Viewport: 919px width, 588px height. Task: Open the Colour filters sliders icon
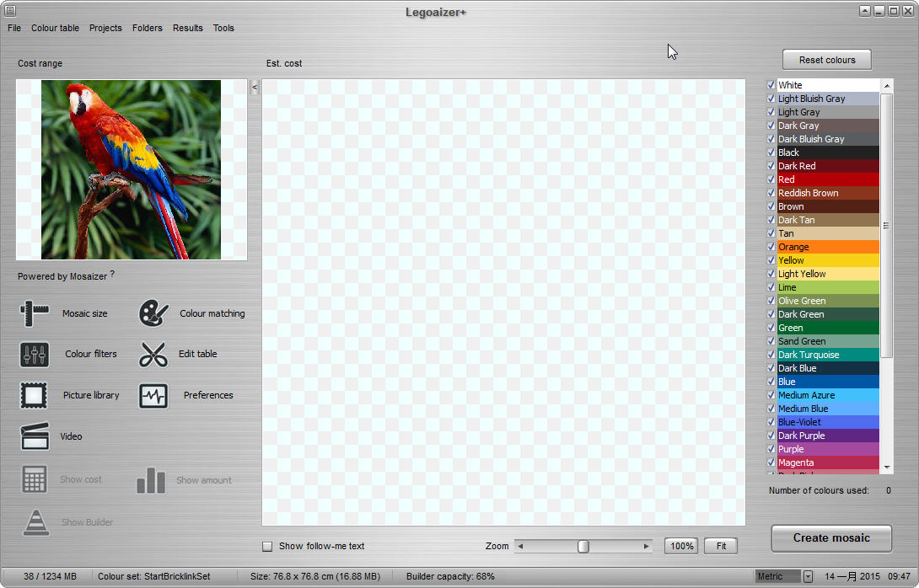[35, 355]
